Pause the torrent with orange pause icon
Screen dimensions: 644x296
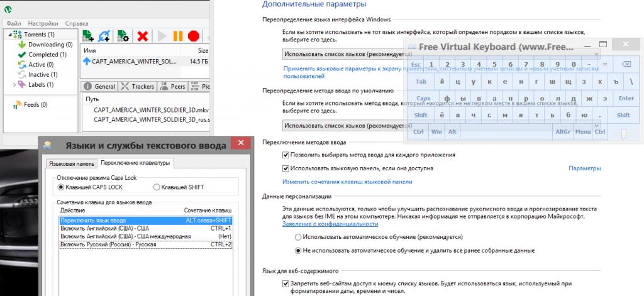click(178, 36)
